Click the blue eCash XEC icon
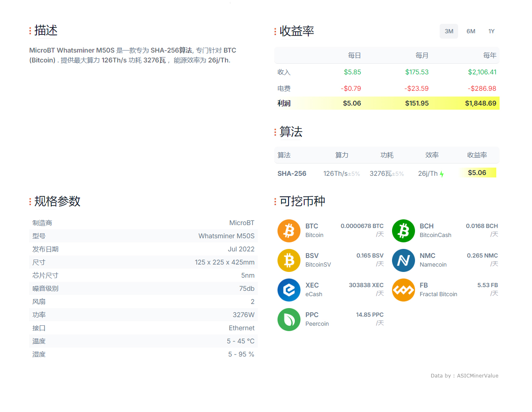This screenshot has width=532, height=412. [x=289, y=290]
